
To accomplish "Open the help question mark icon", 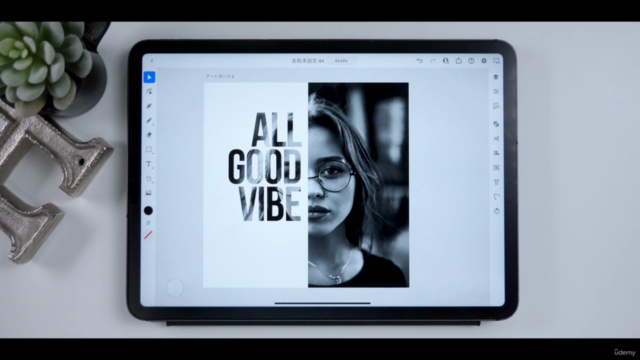I will click(x=471, y=61).
